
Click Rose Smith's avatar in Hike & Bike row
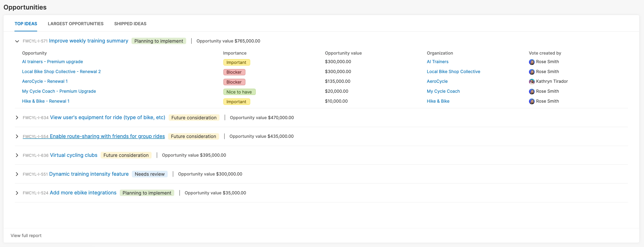(x=532, y=101)
